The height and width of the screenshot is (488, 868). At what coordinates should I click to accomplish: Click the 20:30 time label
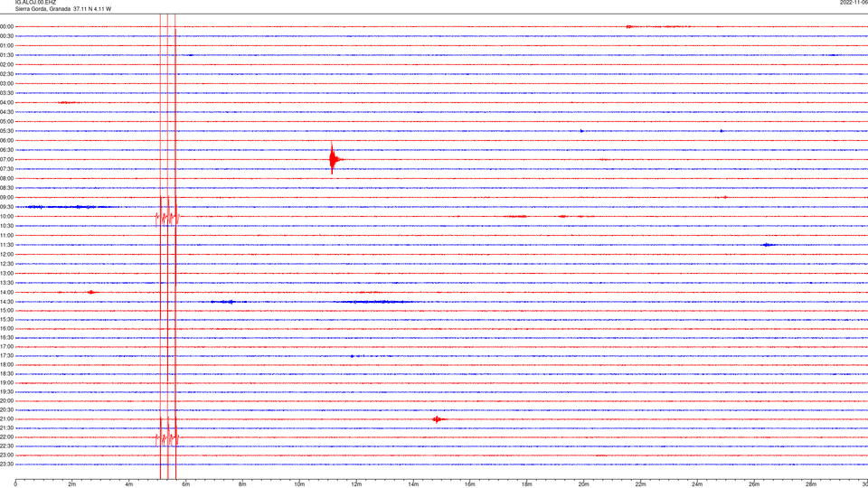(7, 410)
